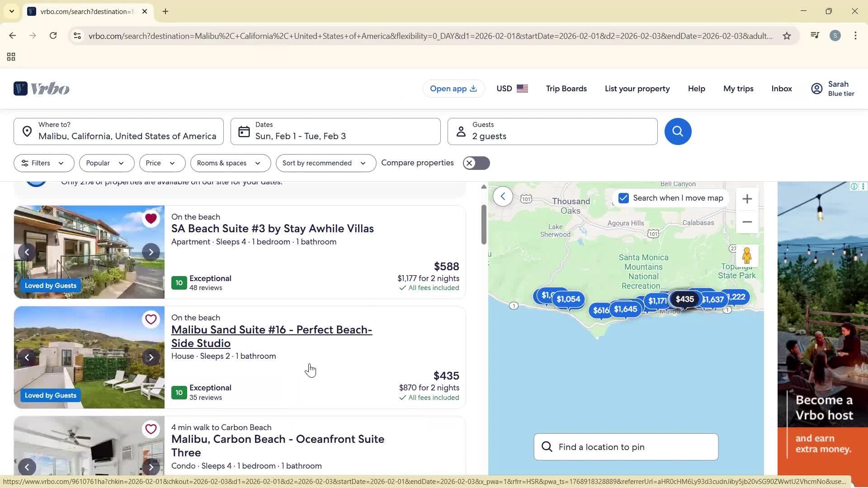Collapse the map using the left chevron arrow

(502, 196)
